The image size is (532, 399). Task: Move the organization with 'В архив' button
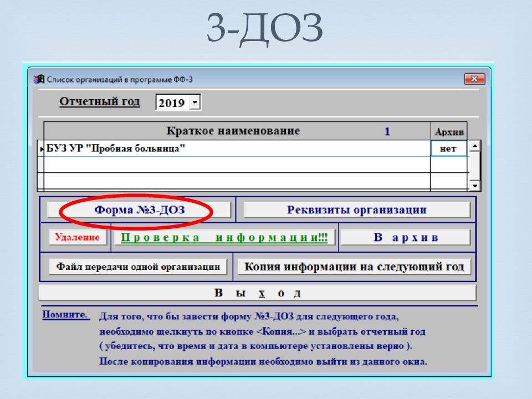(x=405, y=238)
